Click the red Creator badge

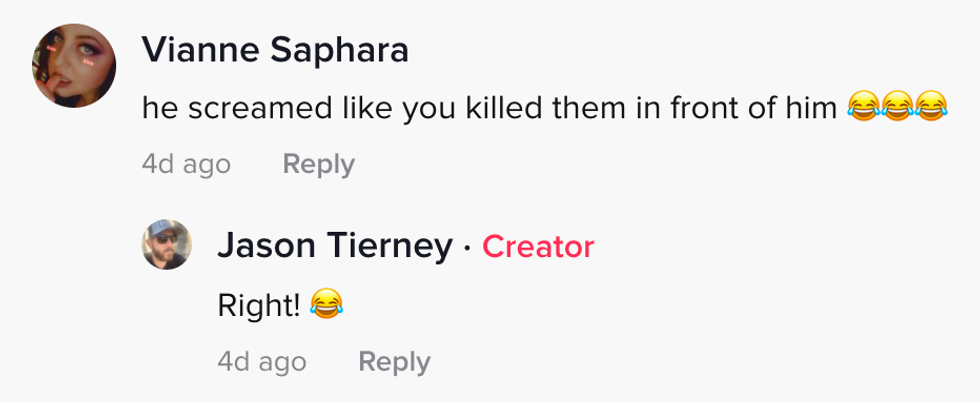point(538,247)
